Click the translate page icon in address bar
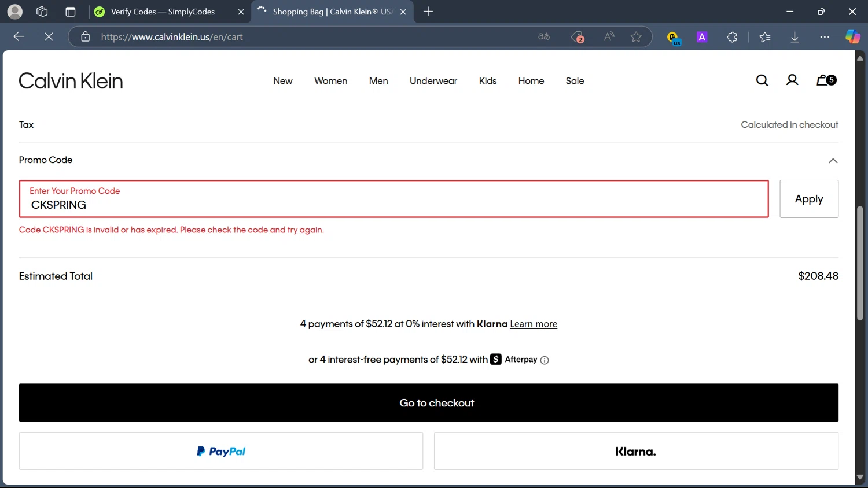 coord(544,36)
